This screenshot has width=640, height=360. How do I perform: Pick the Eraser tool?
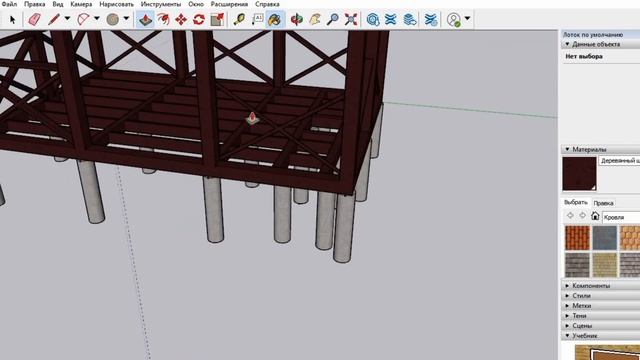point(35,19)
